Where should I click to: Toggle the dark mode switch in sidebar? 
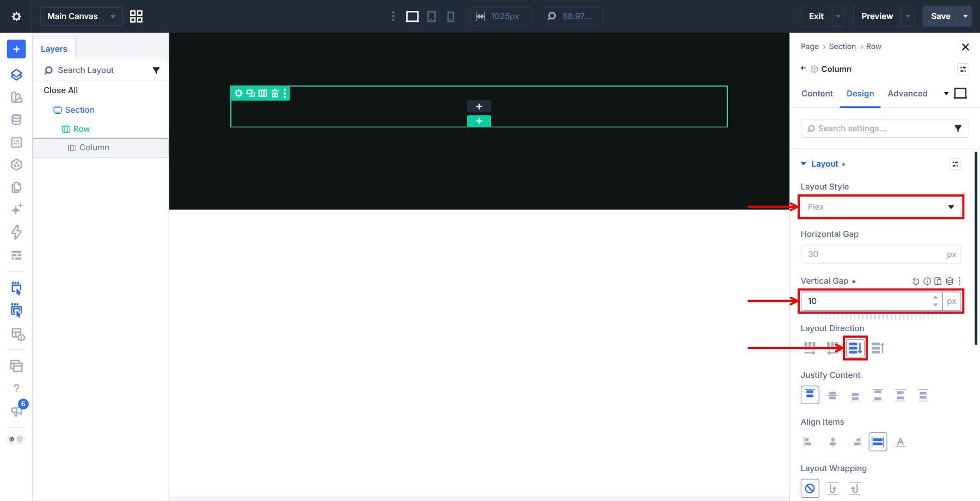[16, 439]
